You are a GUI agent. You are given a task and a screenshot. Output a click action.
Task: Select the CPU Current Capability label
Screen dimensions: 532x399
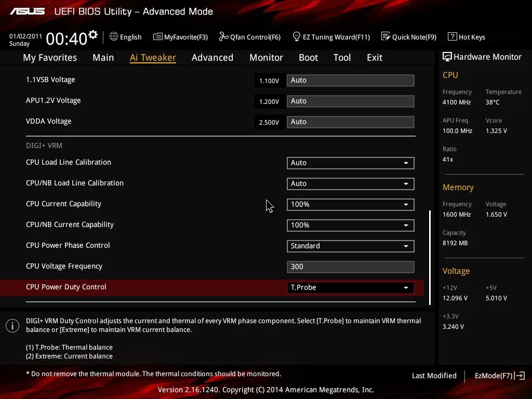pyautogui.click(x=63, y=204)
